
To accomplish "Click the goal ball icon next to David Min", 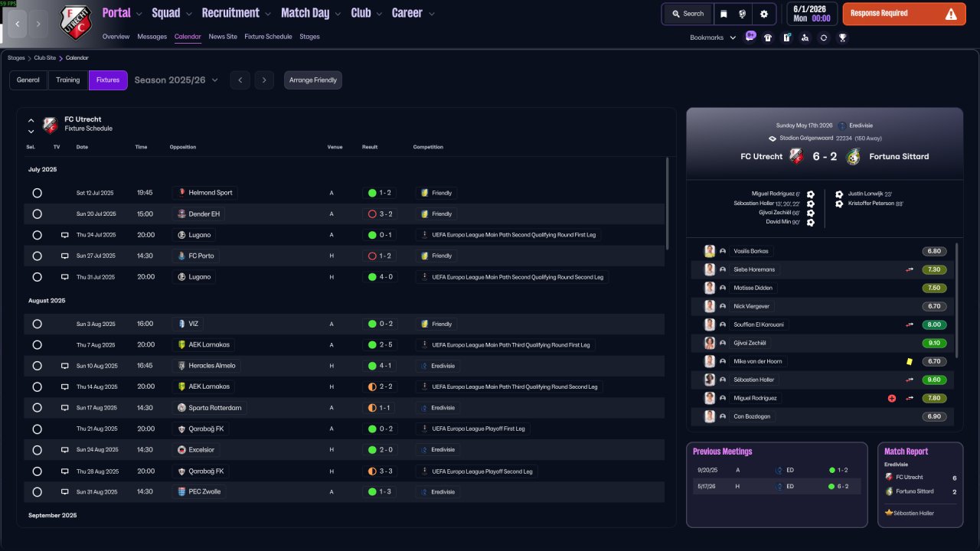I will coord(811,222).
